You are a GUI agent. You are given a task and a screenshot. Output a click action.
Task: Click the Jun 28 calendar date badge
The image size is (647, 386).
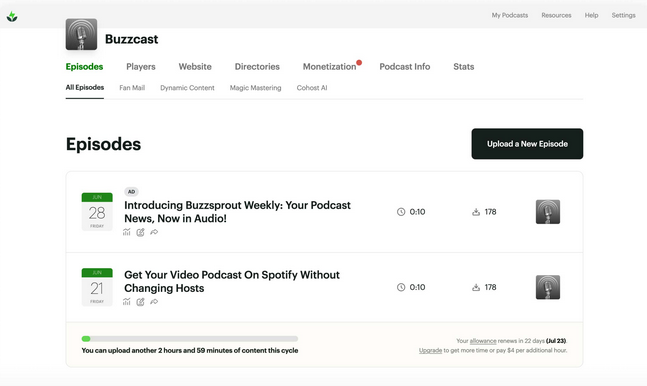[97, 212]
